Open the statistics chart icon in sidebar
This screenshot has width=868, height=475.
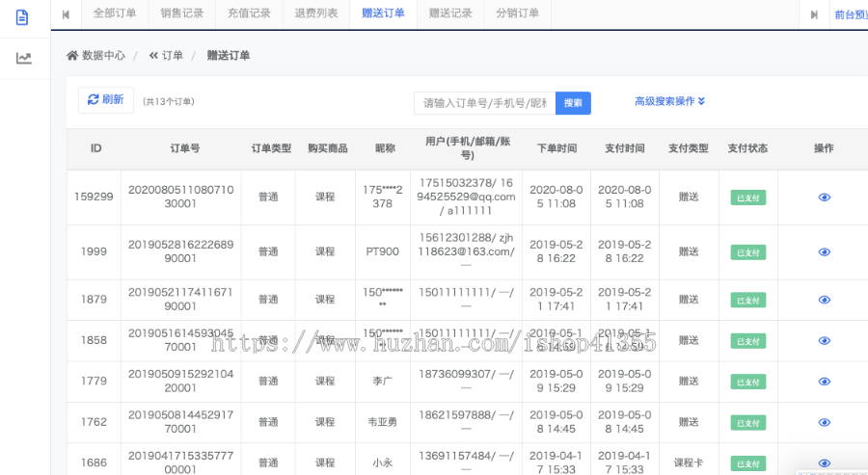click(x=23, y=58)
